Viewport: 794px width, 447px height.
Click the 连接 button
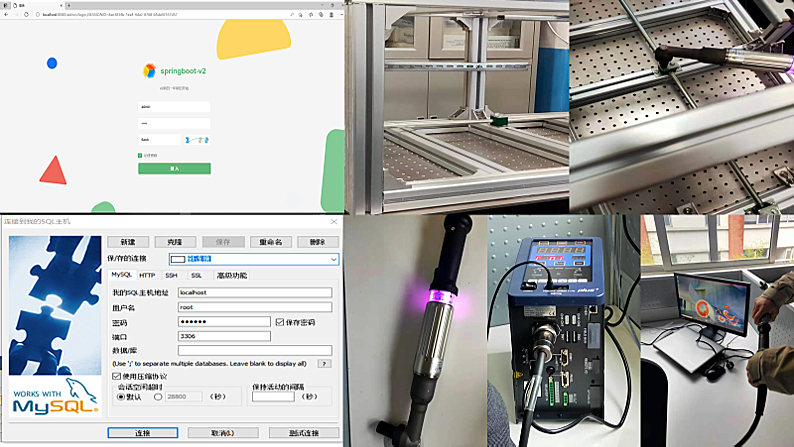pyautogui.click(x=141, y=433)
